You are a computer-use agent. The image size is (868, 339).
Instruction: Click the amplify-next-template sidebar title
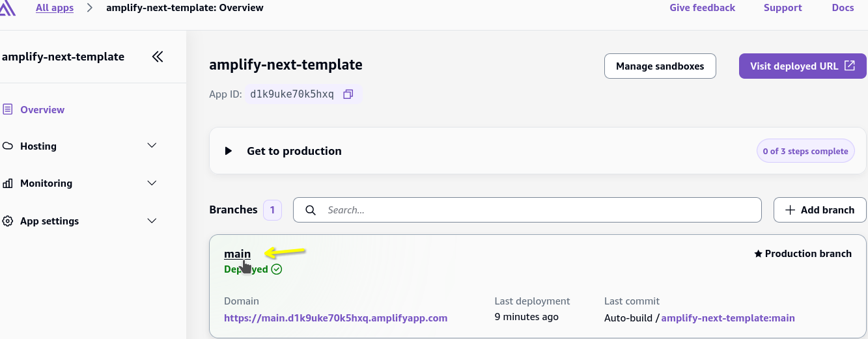(x=63, y=57)
